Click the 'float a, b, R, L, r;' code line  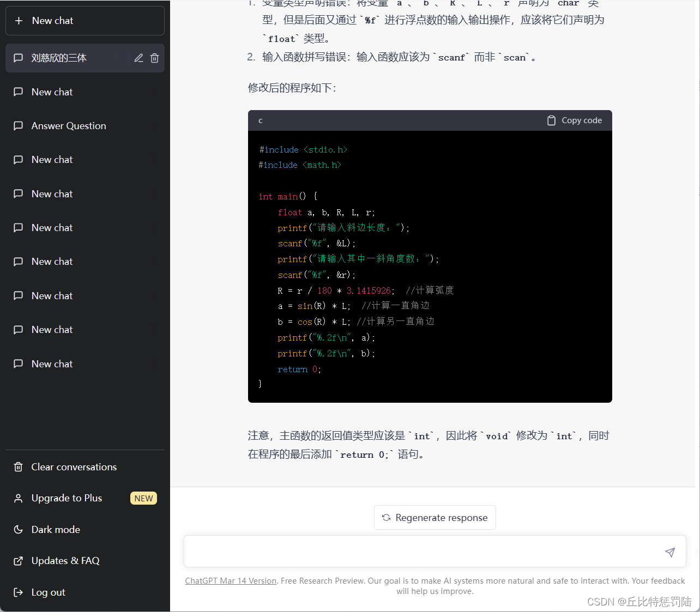327,213
